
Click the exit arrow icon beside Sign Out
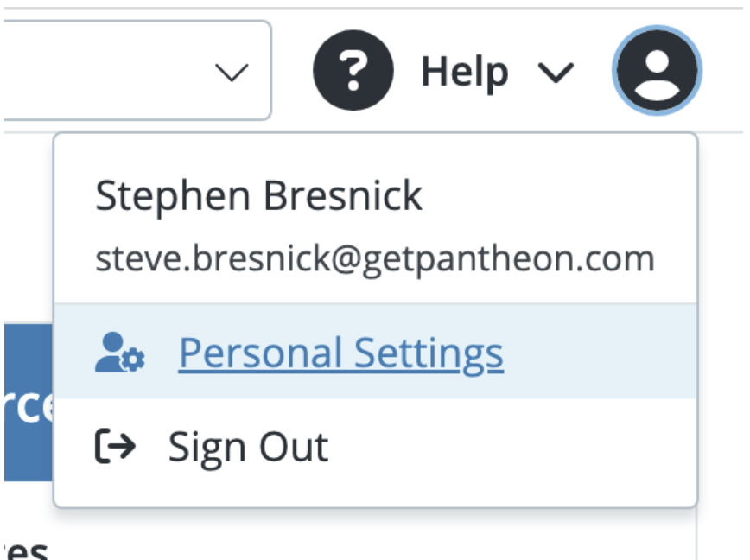coord(115,447)
